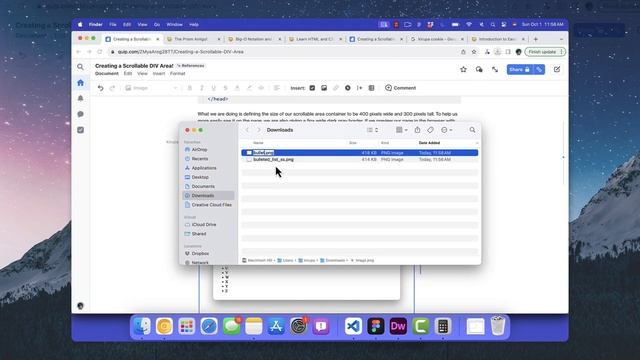Screen dimensions: 640x360
Task: Open the Go menu in menu bar
Action: [157, 24]
